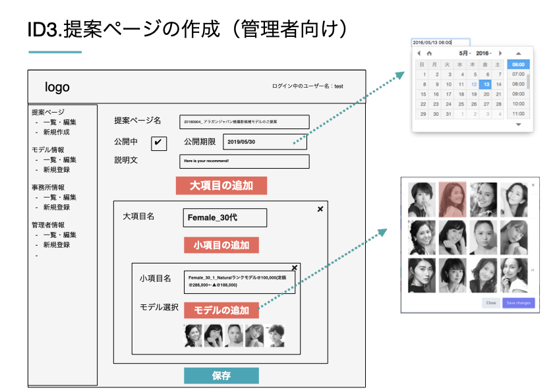Screen dimensions: 555x392
Task: Click the 大項目の追加 button
Action: (221, 186)
